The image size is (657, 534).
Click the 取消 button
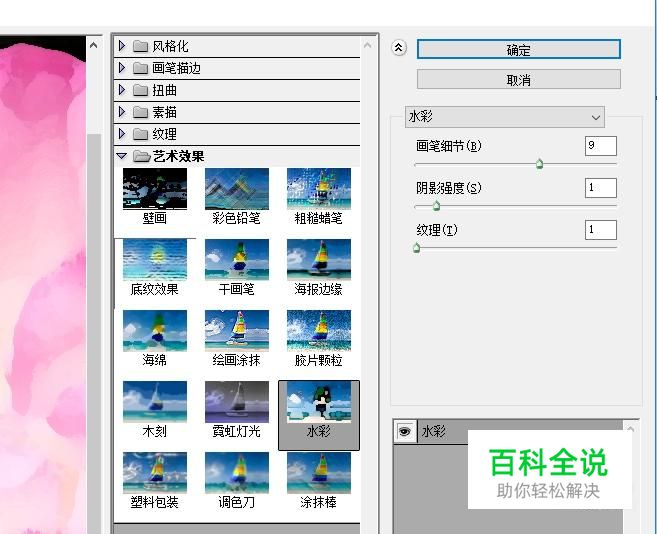coord(519,80)
